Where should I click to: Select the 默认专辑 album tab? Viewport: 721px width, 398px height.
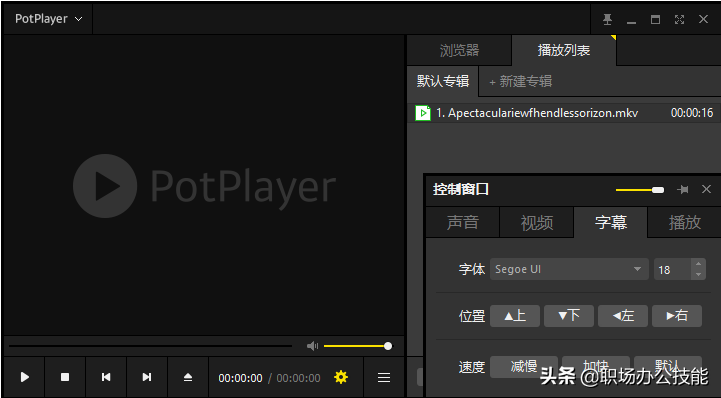coord(443,81)
